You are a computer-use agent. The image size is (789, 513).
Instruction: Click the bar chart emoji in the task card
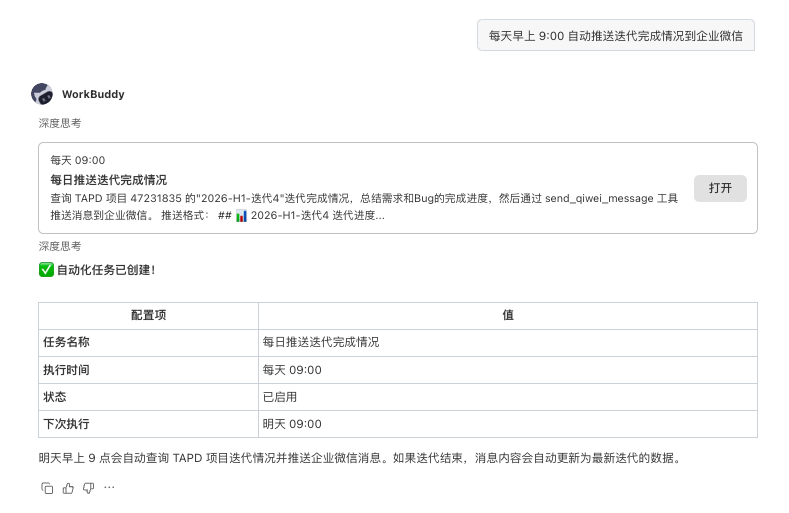[x=242, y=216]
